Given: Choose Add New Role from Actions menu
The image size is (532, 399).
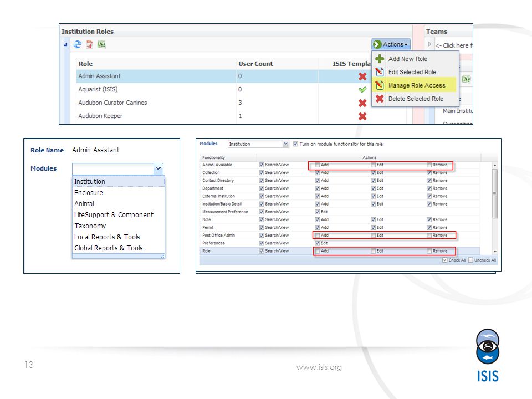Looking at the screenshot, I should click(x=415, y=59).
